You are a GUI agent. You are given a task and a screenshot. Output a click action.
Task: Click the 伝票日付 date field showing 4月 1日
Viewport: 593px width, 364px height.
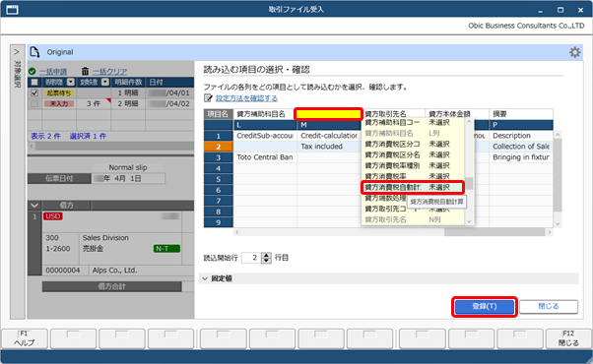[x=128, y=179]
